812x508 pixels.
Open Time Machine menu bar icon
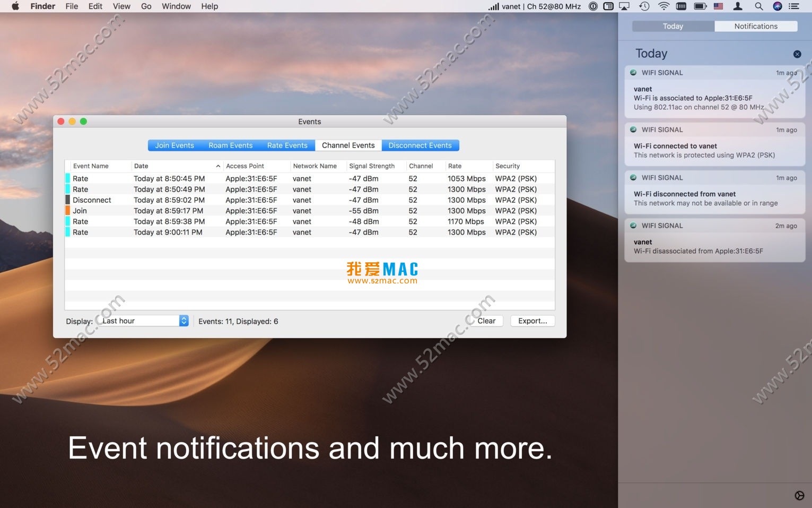pyautogui.click(x=644, y=6)
